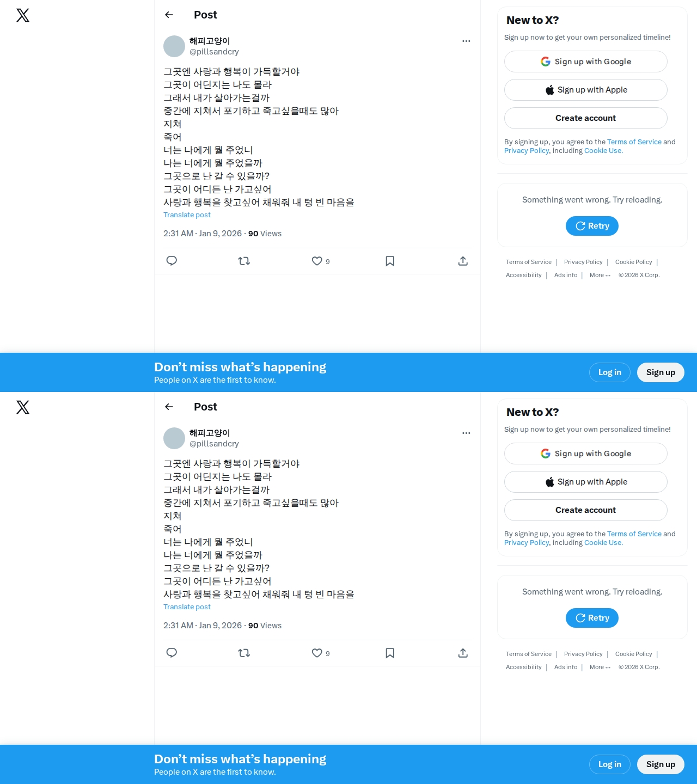Like the first post with the heart icon
This screenshot has height=784, width=697.
coord(317,261)
